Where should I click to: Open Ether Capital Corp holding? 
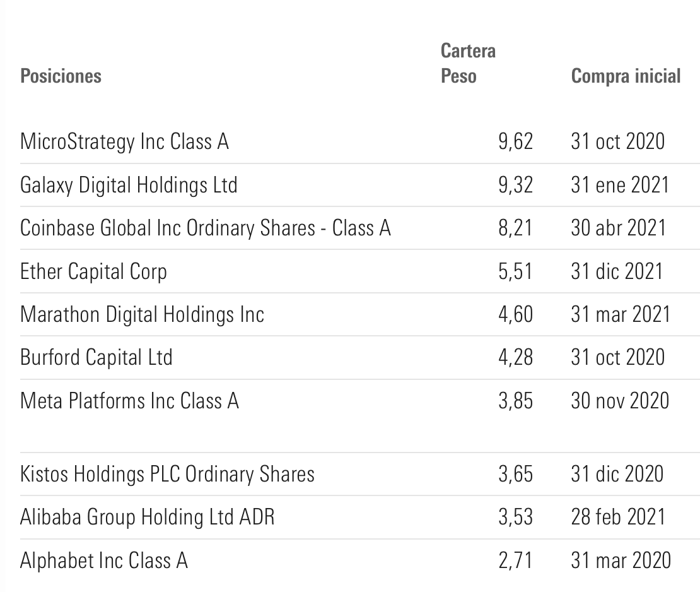[x=93, y=271]
